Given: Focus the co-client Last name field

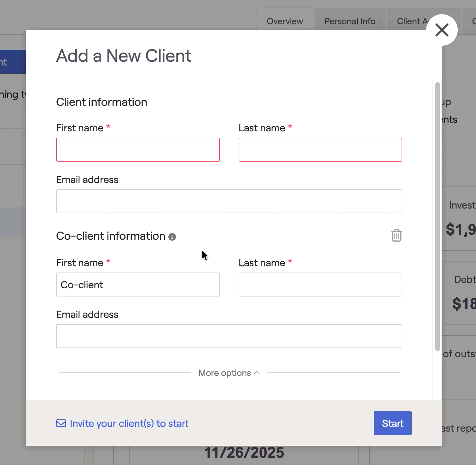Looking at the screenshot, I should tap(320, 284).
